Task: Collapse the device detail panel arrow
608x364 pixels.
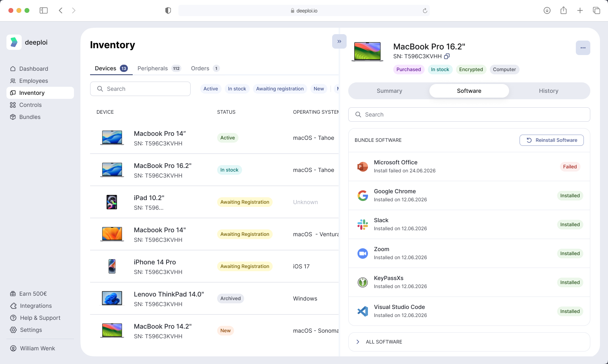Action: pyautogui.click(x=339, y=41)
